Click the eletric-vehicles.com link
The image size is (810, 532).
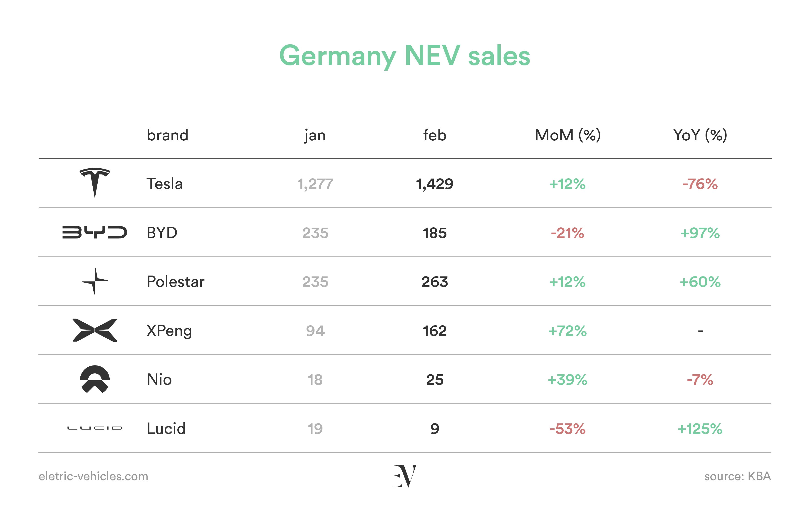pyautogui.click(x=93, y=476)
